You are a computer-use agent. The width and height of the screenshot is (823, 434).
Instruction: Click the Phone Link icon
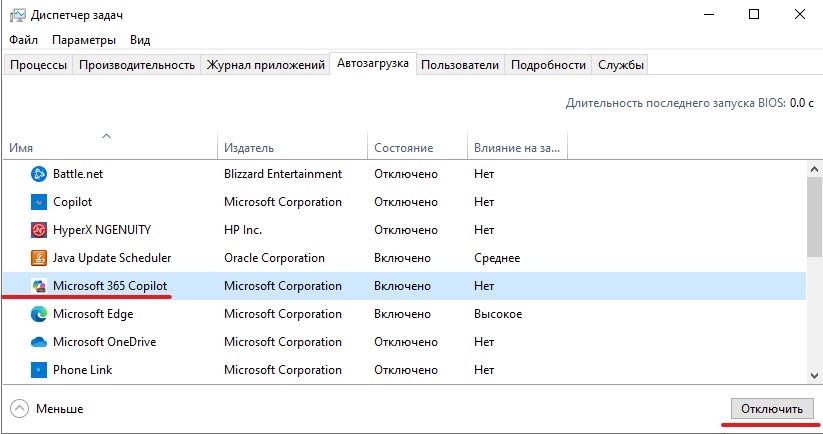(x=39, y=370)
